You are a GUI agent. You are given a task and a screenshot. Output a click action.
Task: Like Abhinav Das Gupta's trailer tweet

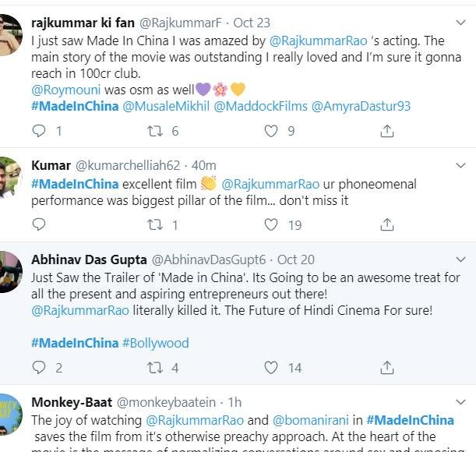270,368
